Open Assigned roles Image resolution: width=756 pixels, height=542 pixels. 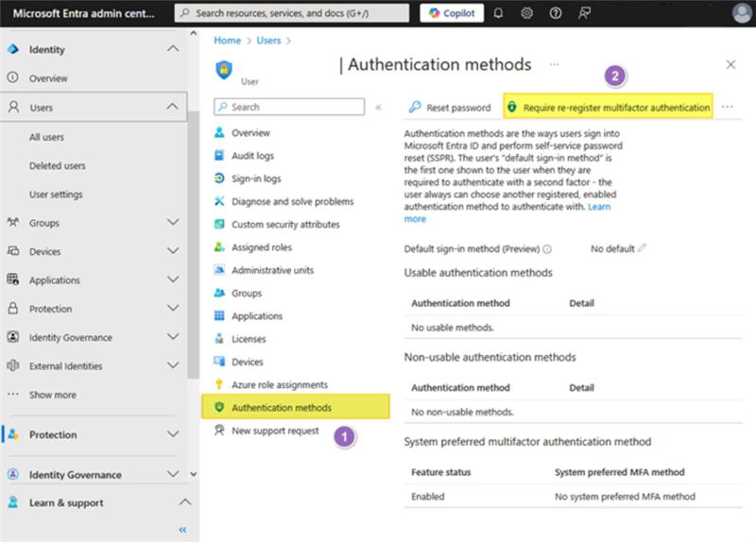tap(262, 247)
